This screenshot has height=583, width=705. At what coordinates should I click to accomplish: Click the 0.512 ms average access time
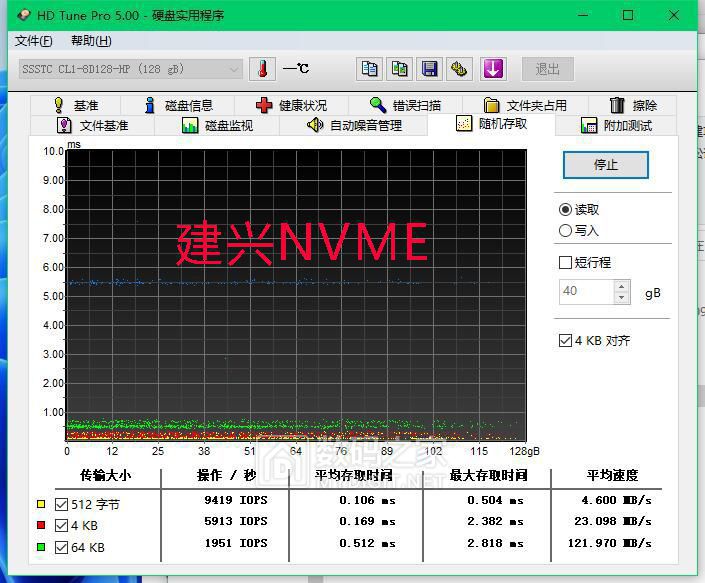367,543
